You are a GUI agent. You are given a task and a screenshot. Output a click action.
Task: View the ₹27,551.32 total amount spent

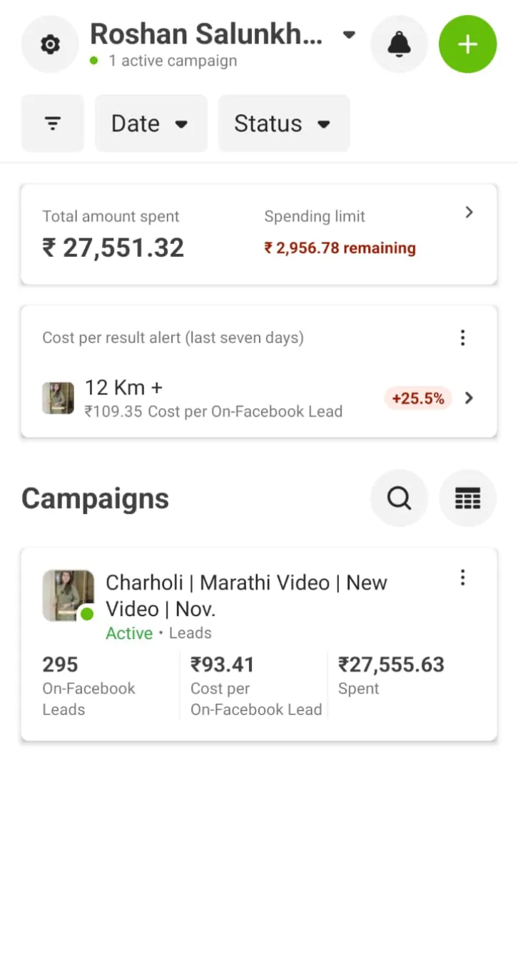pyautogui.click(x=113, y=247)
